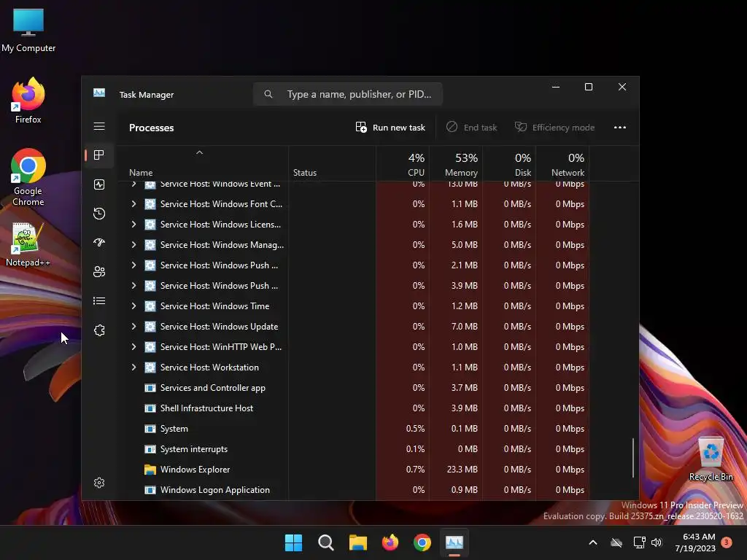Focus the Task Manager search box
This screenshot has width=747, height=560.
[x=348, y=94]
